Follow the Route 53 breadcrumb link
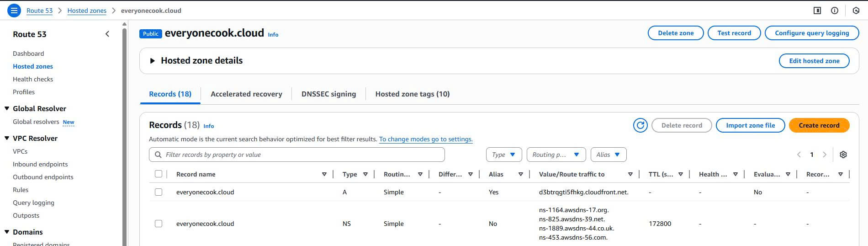868x246 pixels. coord(39,11)
